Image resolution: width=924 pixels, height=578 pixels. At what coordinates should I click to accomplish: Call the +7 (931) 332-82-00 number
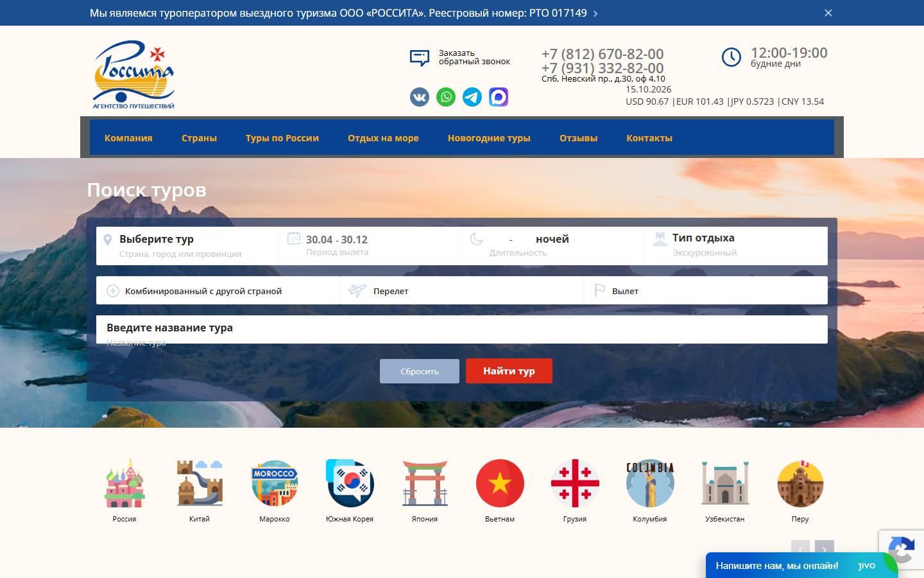(x=603, y=68)
